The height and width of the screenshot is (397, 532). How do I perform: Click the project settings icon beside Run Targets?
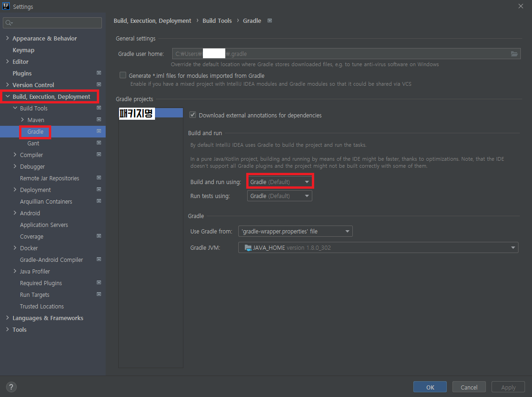(x=99, y=294)
